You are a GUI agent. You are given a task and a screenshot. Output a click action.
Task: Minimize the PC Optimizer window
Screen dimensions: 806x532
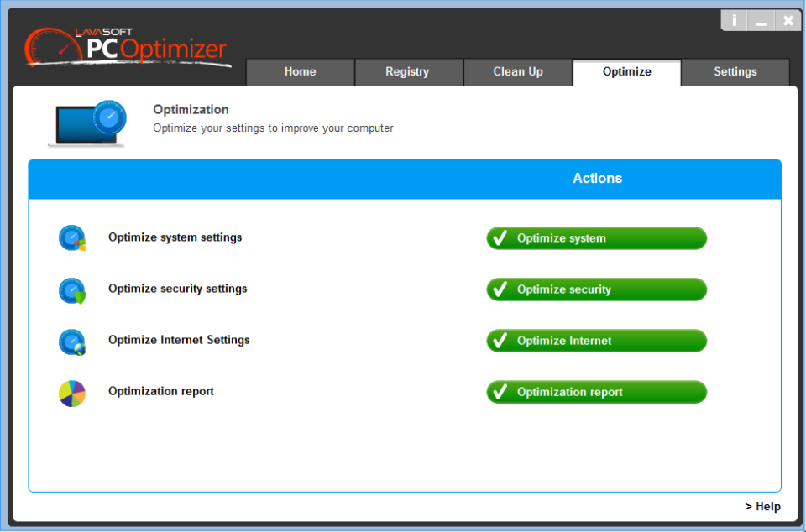click(762, 20)
